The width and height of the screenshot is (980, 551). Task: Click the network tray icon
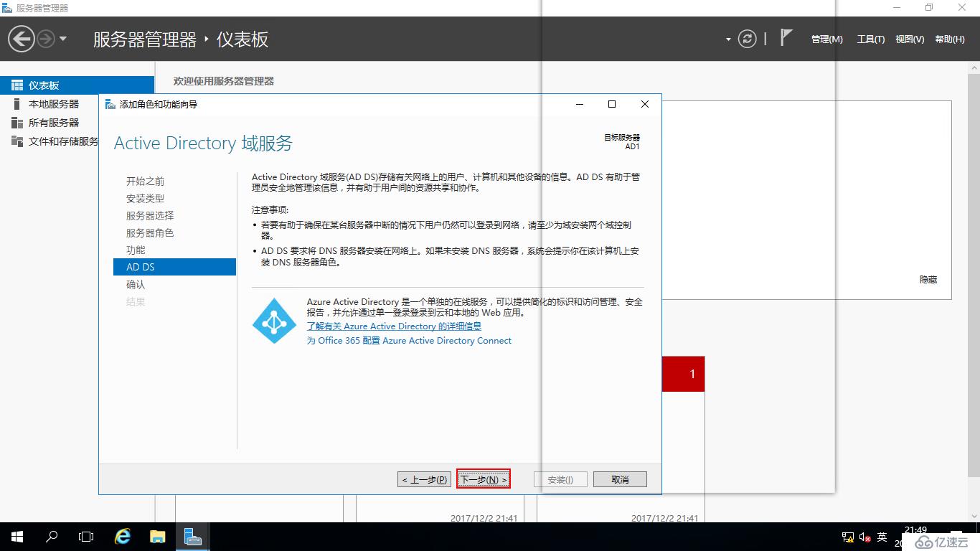(x=847, y=537)
